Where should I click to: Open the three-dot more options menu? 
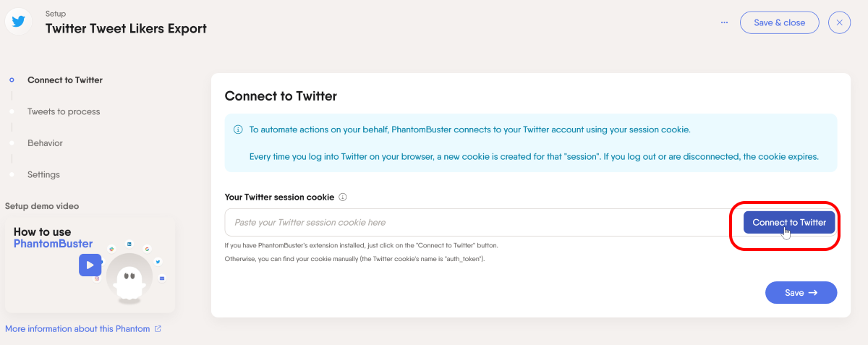724,22
